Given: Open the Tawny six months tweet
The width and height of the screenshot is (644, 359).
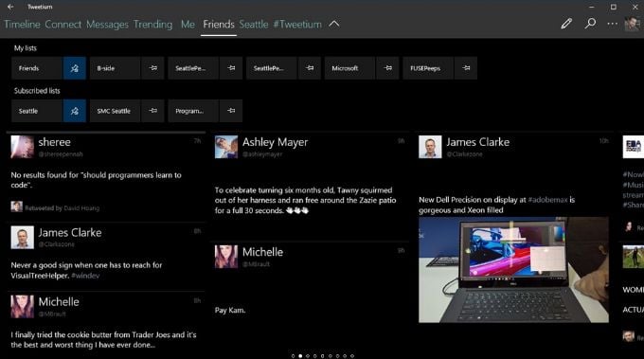Looking at the screenshot, I should click(305, 201).
